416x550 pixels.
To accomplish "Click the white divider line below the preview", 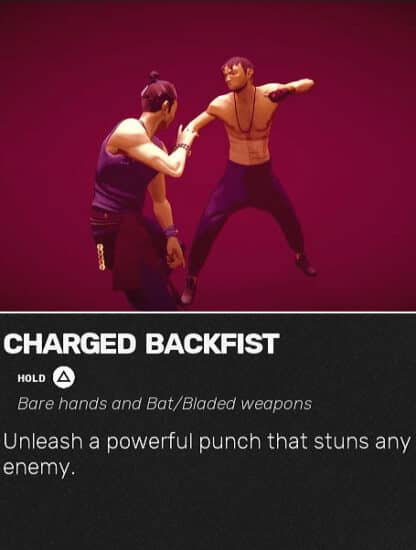I will pyautogui.click(x=208, y=311).
